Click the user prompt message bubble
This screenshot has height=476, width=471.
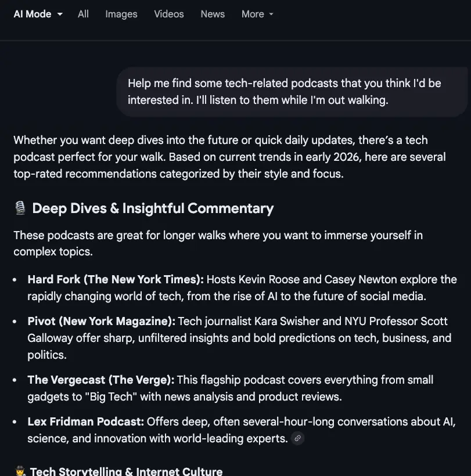(292, 92)
